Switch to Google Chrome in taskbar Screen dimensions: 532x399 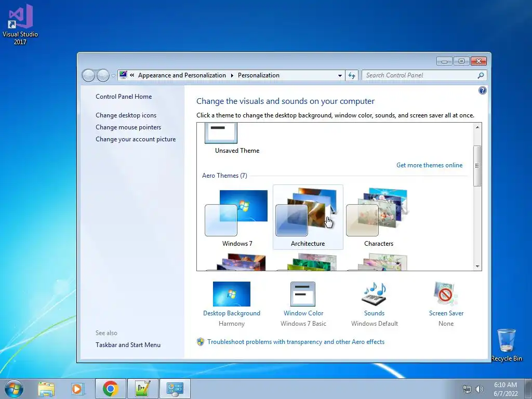pos(110,389)
